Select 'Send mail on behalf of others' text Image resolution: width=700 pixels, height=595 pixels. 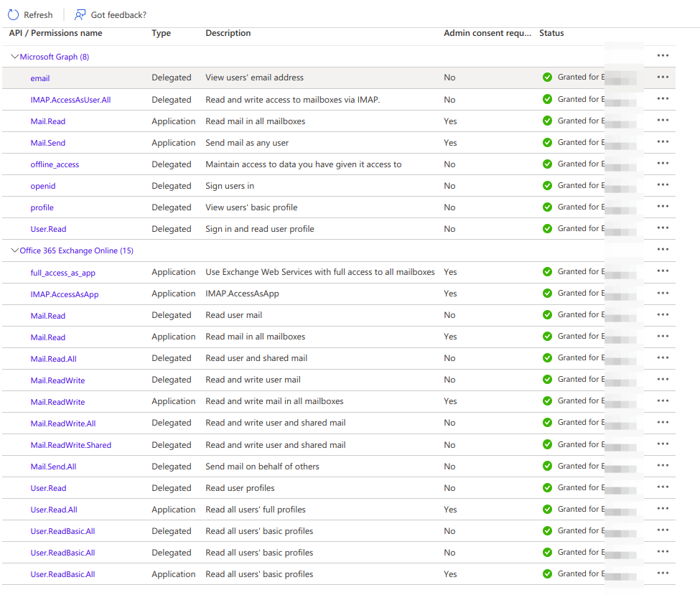tap(262, 467)
